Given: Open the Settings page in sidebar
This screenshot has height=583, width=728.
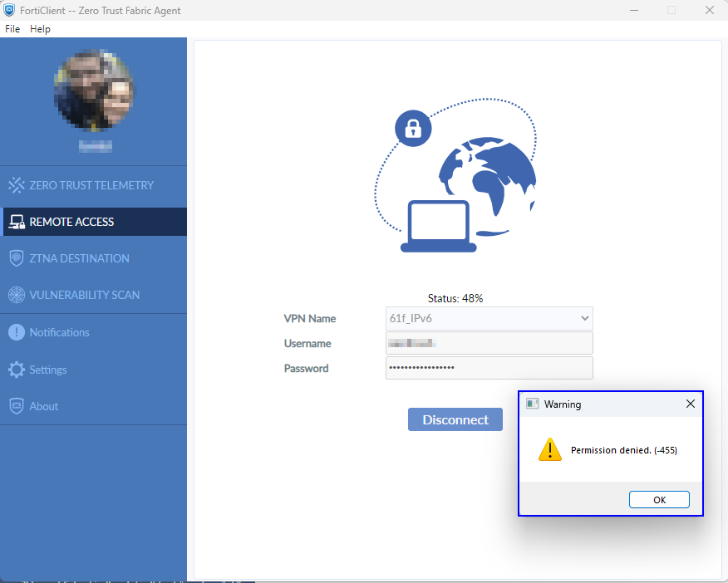Looking at the screenshot, I should click(x=48, y=370).
